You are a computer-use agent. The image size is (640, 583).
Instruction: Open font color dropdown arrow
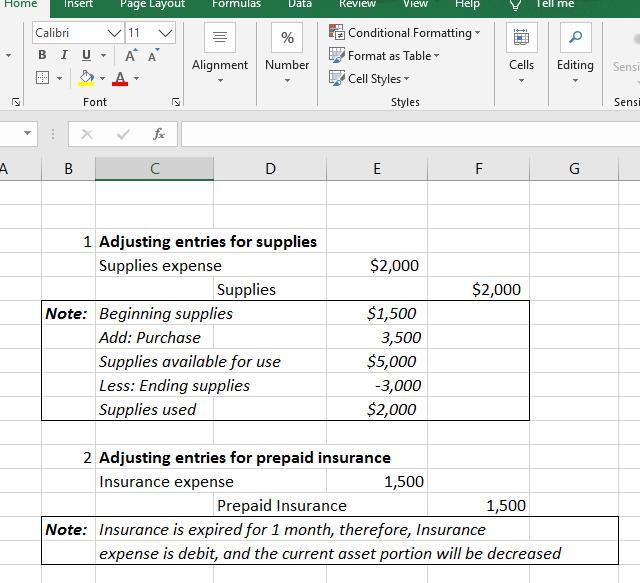click(136, 78)
